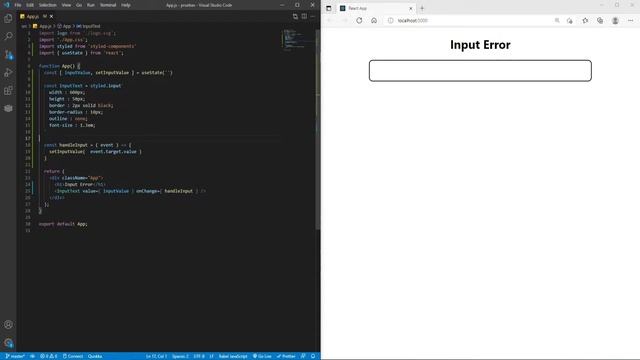
Task: Click the zoom magnifier in the address bar
Action: tap(557, 20)
